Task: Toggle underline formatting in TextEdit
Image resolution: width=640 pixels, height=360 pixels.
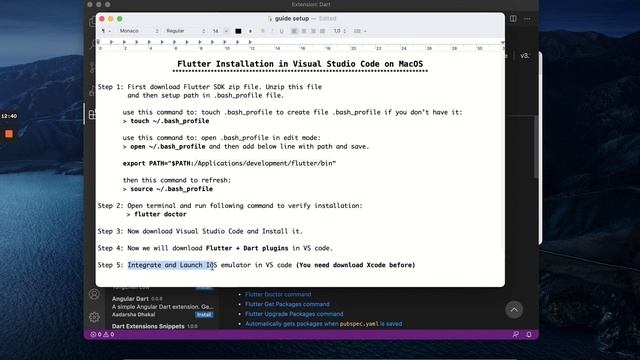Action: tap(282, 31)
